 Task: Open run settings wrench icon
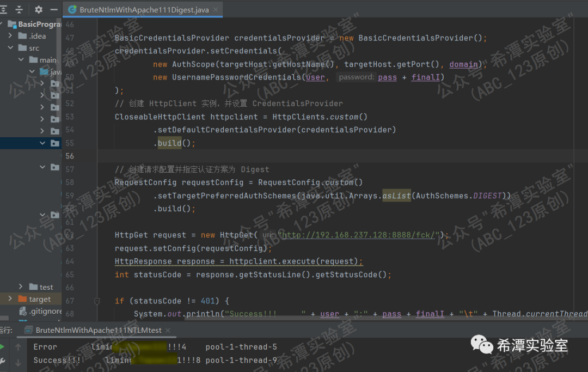pos(2,361)
